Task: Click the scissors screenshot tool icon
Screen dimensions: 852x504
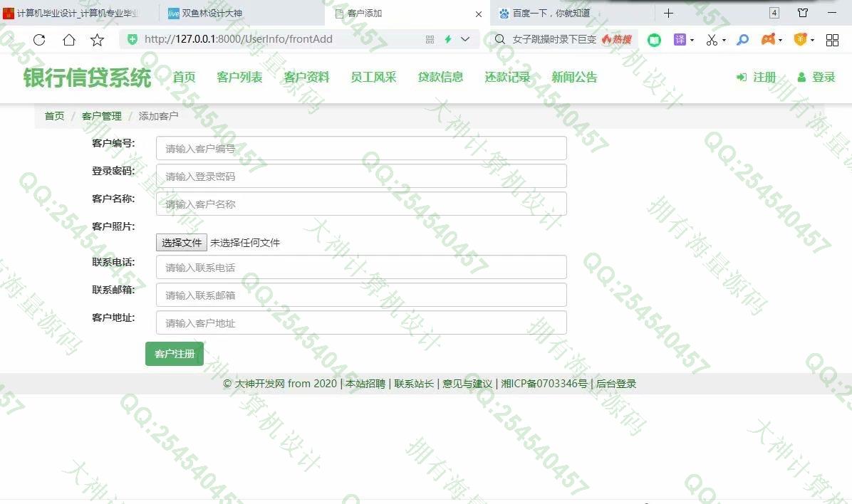Action: coord(712,40)
